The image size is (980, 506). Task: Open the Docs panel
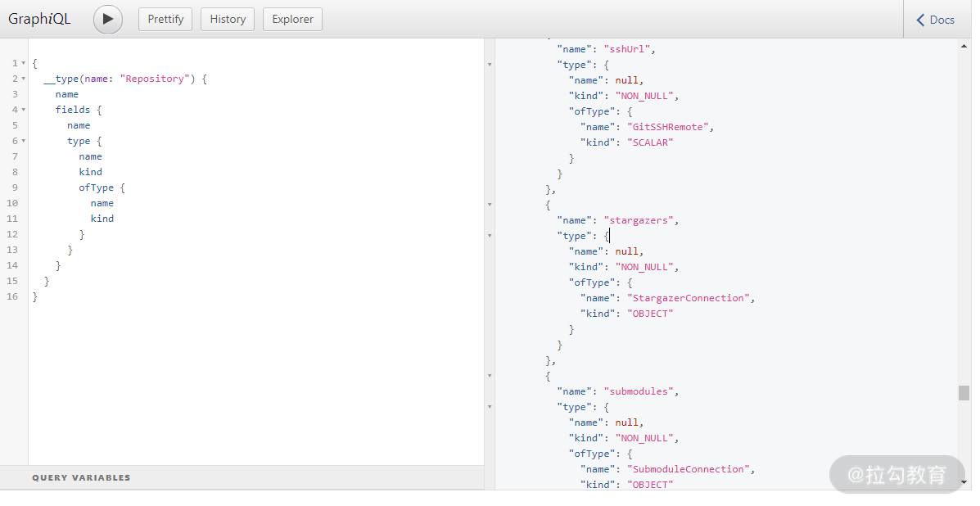click(x=935, y=20)
